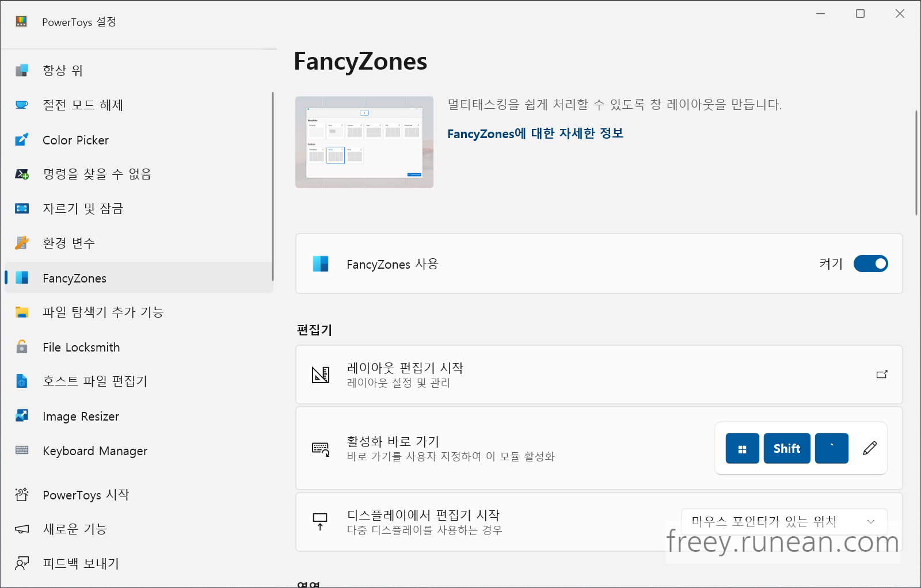Click the FancyZones에 대한 자세한 정보 link
The height and width of the screenshot is (588, 921).
[535, 133]
